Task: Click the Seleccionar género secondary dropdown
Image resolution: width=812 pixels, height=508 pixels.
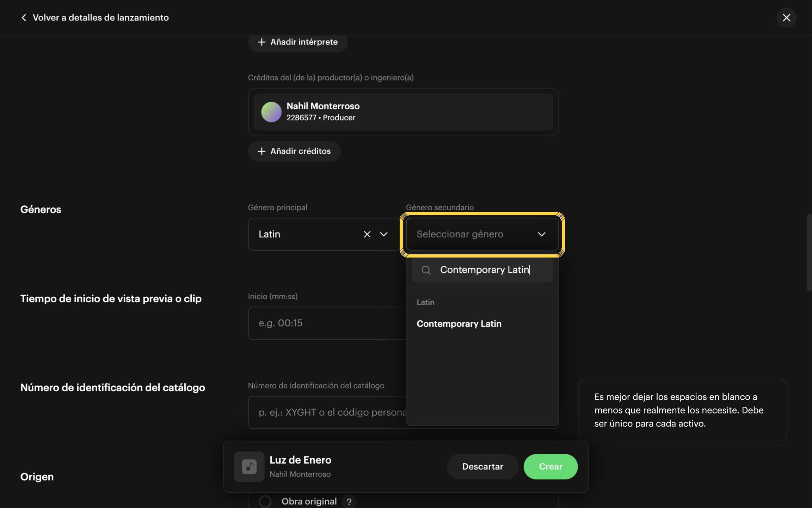Action: pyautogui.click(x=482, y=234)
